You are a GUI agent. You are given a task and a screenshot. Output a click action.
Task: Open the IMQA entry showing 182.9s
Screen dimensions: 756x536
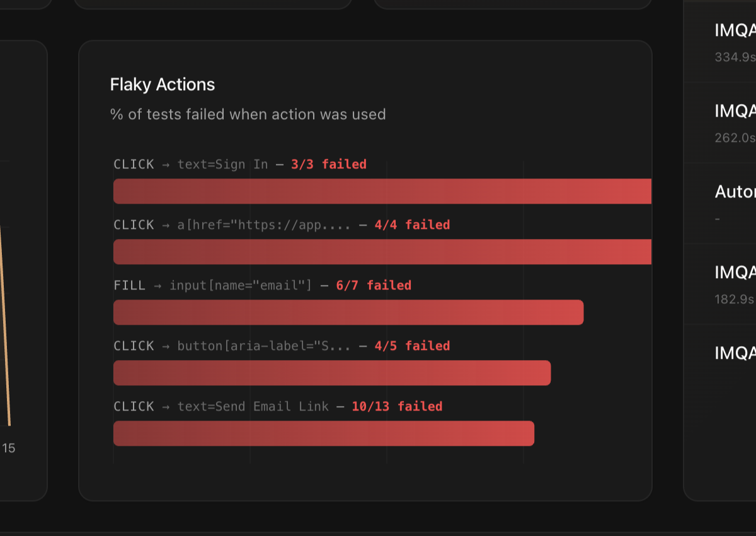tap(734, 284)
